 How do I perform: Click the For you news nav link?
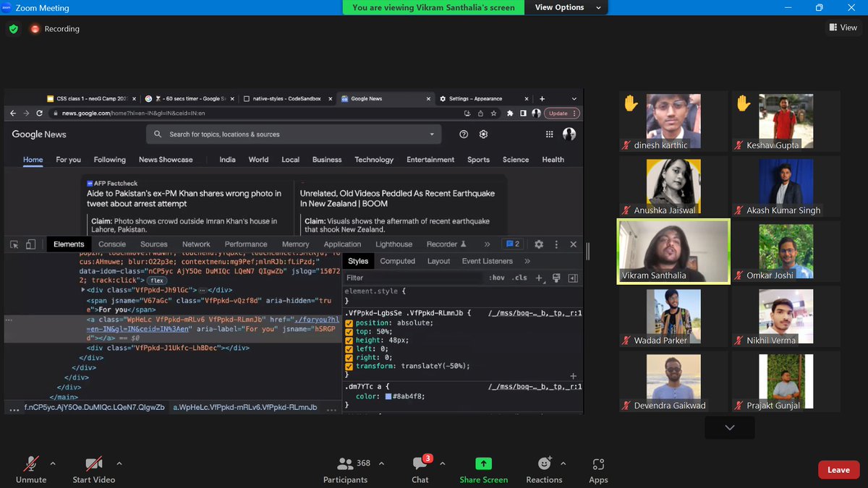[x=69, y=160]
